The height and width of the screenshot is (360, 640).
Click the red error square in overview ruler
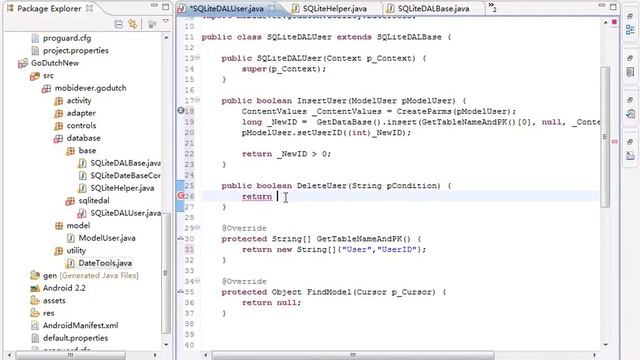pos(614,22)
